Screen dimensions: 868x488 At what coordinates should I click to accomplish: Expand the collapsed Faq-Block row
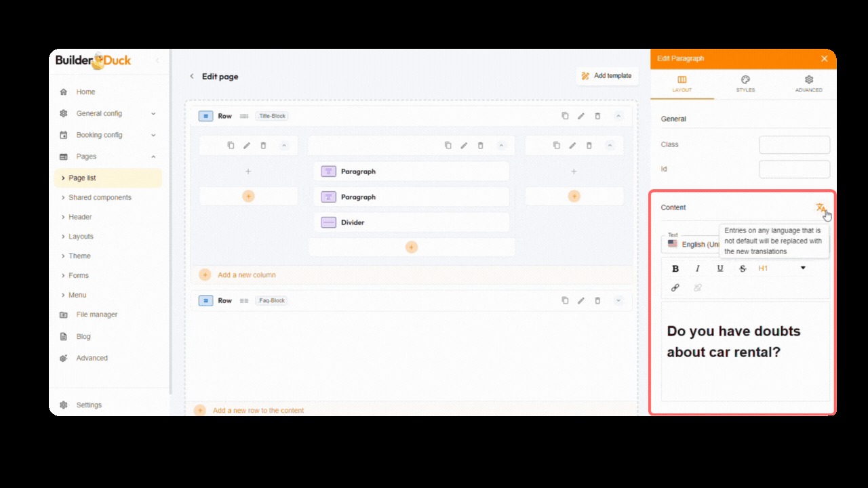pyautogui.click(x=618, y=300)
